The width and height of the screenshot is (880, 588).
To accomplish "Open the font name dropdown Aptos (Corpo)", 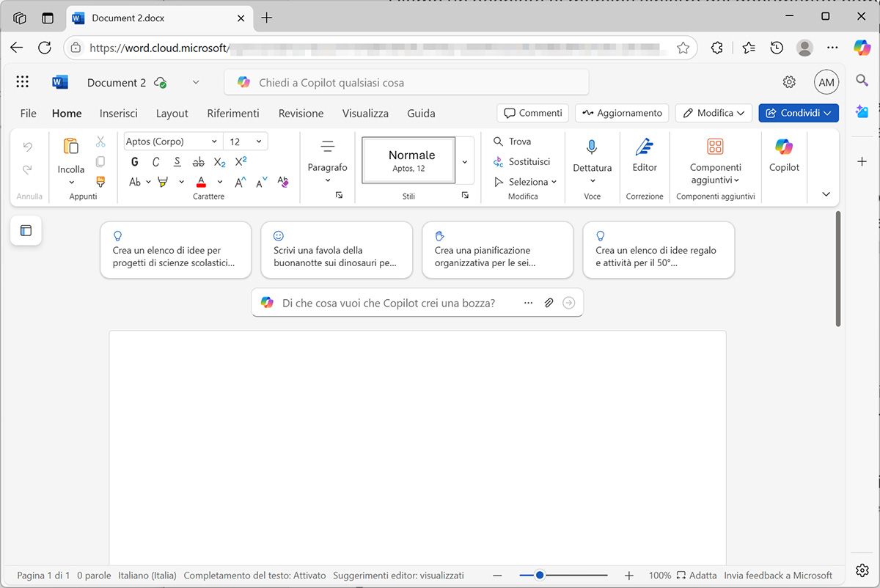I will [172, 142].
